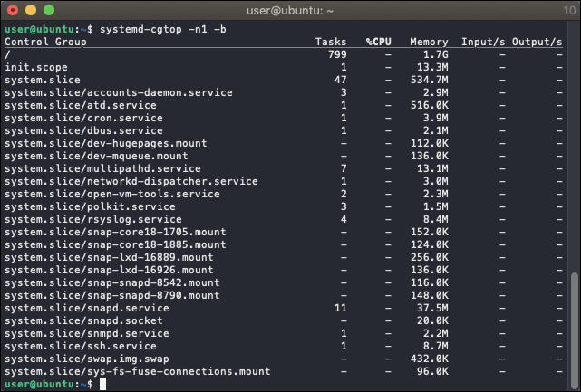Click swap.img.swap row name
581x392 pixels.
(x=87, y=359)
